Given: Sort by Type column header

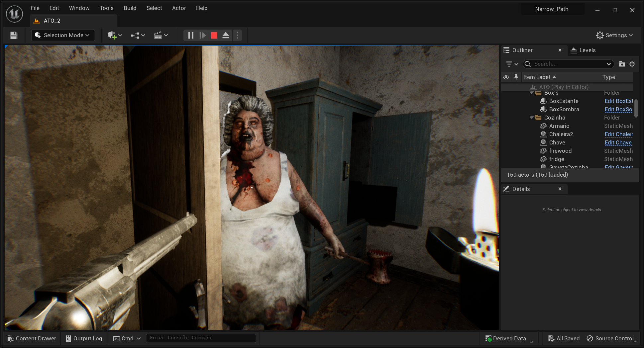Looking at the screenshot, I should coord(617,77).
